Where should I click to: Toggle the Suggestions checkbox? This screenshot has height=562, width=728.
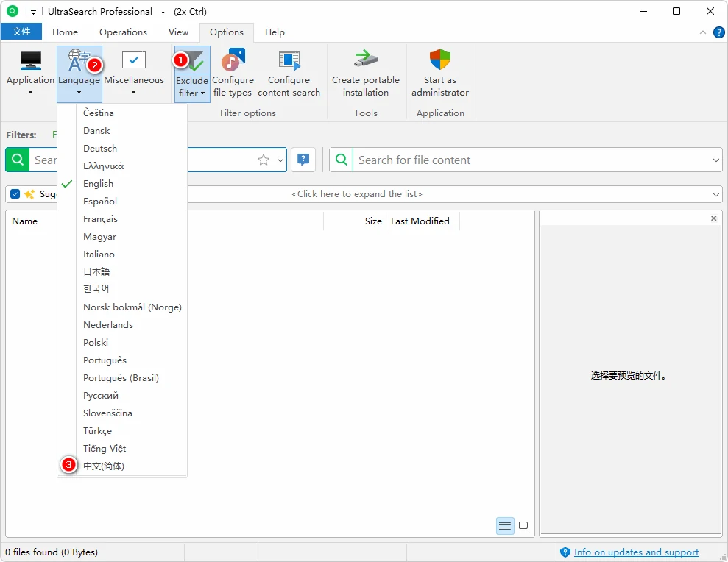click(x=15, y=194)
